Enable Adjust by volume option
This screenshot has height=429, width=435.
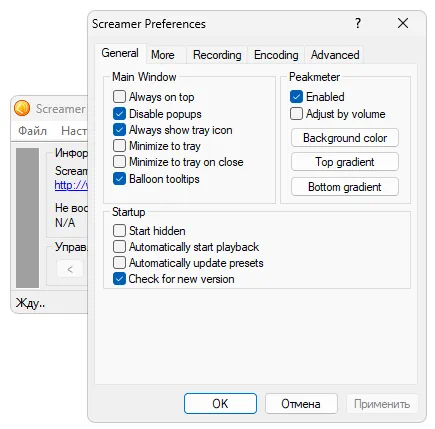tap(296, 114)
